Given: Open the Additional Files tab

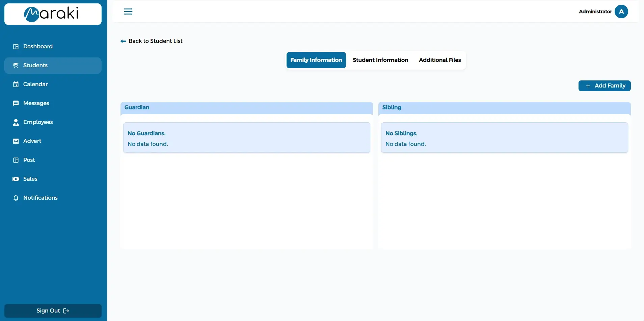Looking at the screenshot, I should coord(440,60).
